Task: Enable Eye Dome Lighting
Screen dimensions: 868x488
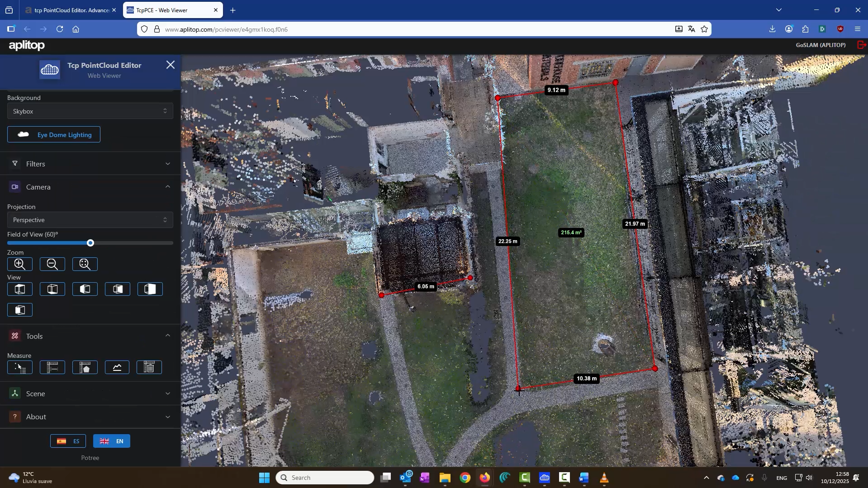Action: tap(54, 134)
